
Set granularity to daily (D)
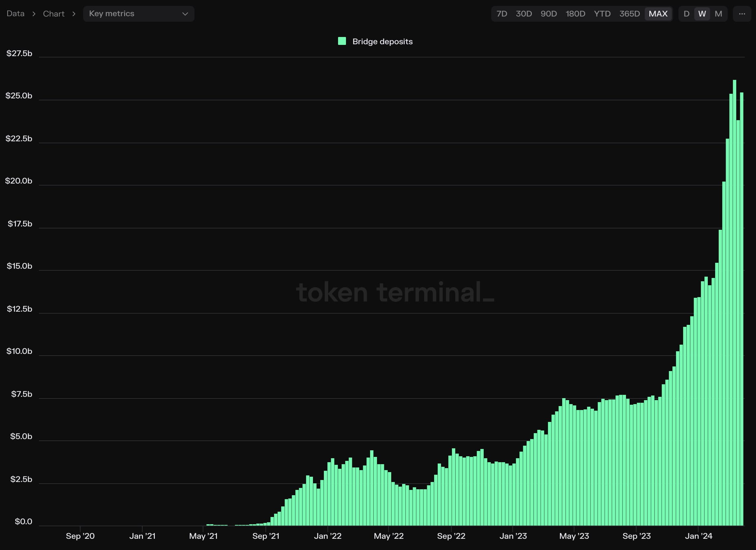686,14
